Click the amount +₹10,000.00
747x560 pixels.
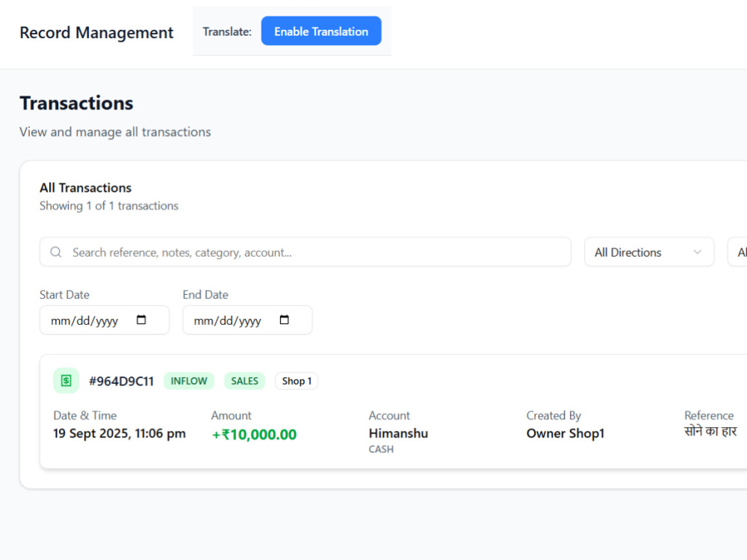[x=255, y=435]
